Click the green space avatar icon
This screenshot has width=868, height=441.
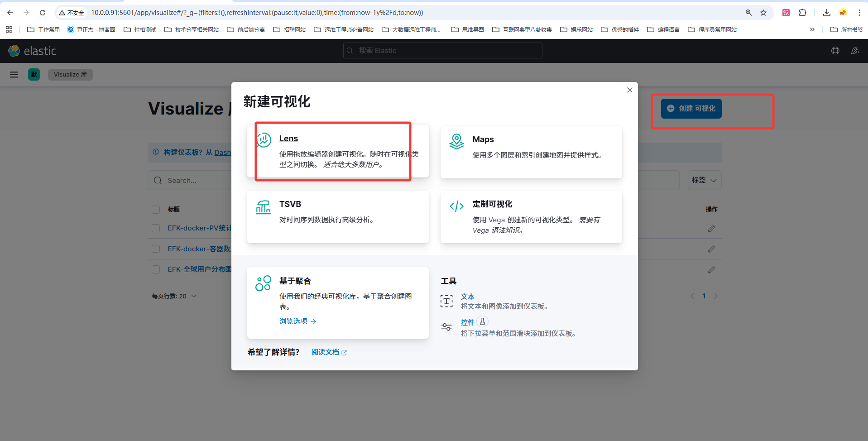point(34,75)
